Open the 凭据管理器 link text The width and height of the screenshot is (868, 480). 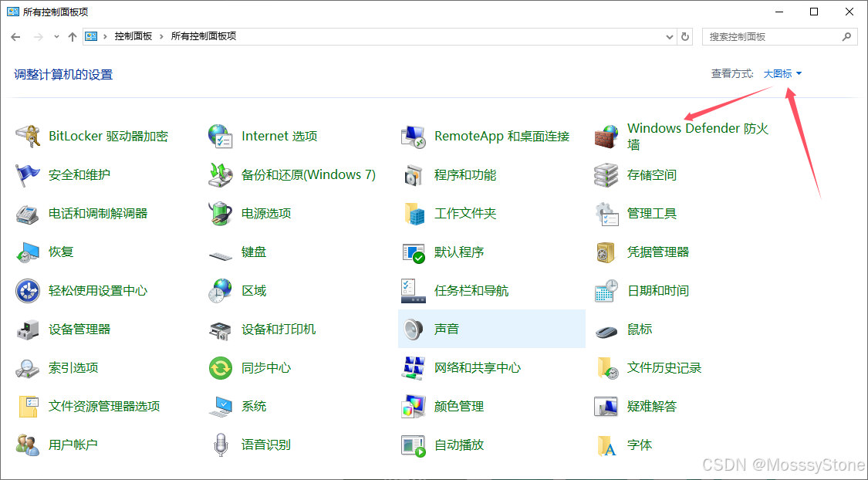[x=657, y=252]
